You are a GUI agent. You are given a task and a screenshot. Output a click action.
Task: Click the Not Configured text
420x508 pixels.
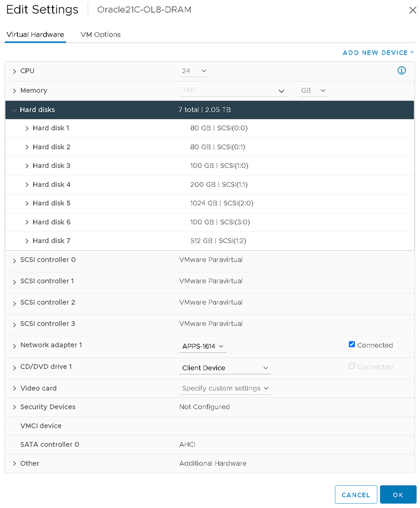205,407
